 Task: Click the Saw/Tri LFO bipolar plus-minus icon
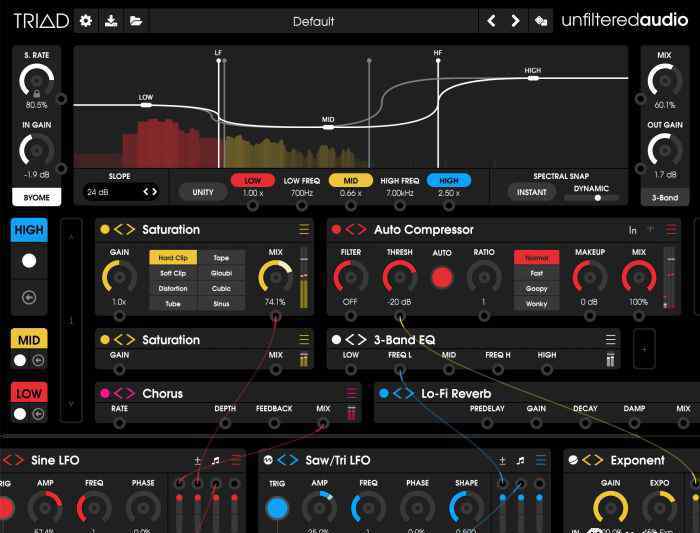point(502,460)
